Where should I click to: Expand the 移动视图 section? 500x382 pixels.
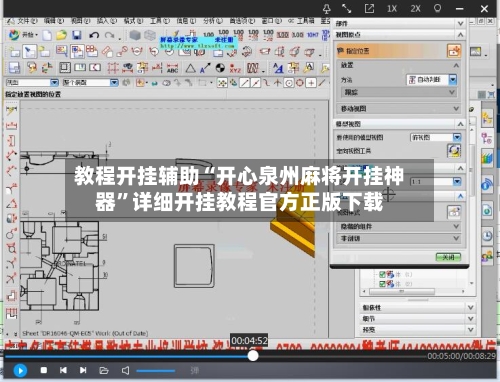[x=399, y=109]
